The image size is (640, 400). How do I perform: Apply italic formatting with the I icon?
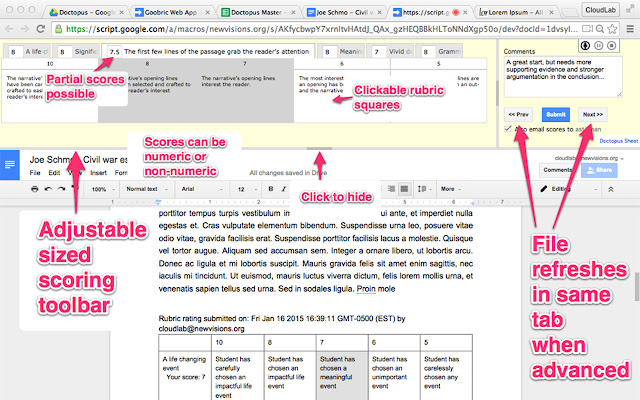[x=283, y=189]
